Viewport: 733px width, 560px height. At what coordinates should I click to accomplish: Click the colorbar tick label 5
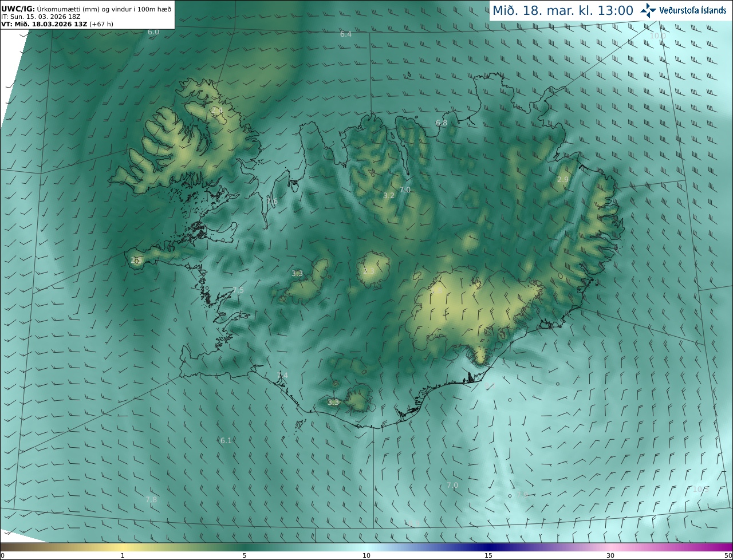click(245, 555)
